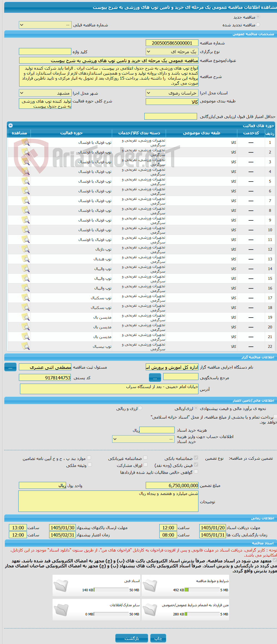Open view icon for activity row 9
The image size is (277, 644).
click(x=26, y=220)
